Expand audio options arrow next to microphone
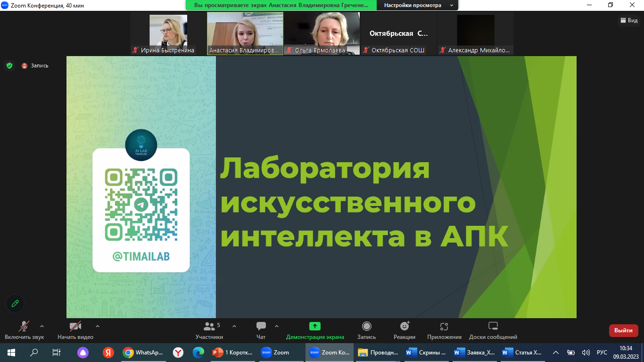 [42, 326]
